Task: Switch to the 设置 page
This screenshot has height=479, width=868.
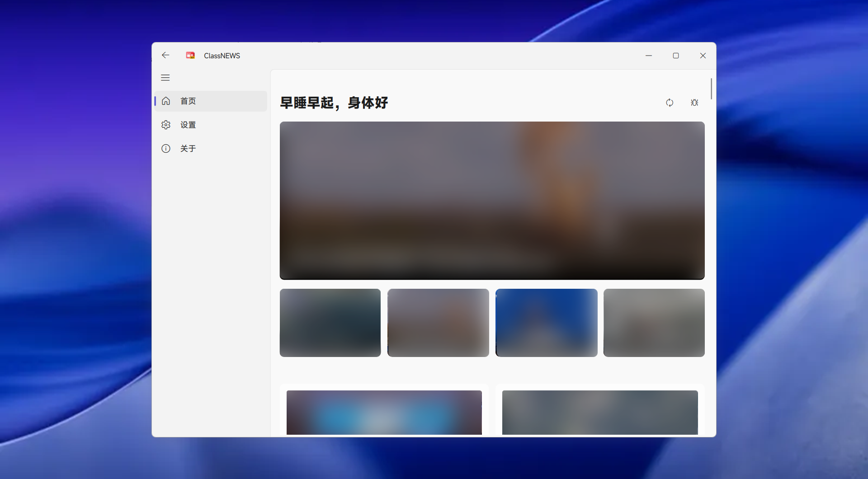Action: [x=188, y=125]
